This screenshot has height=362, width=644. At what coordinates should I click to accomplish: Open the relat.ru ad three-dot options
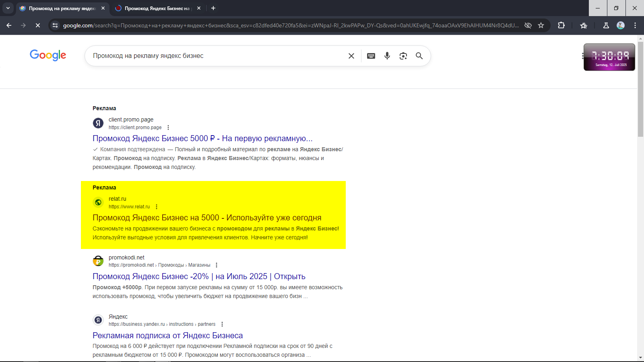pos(157,207)
